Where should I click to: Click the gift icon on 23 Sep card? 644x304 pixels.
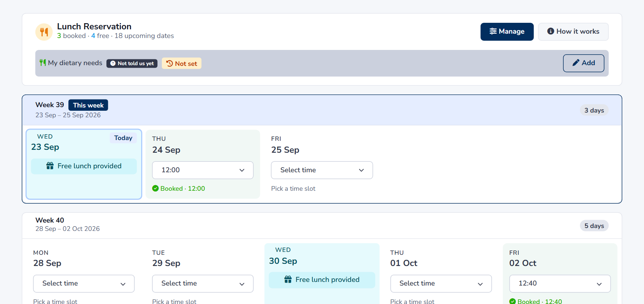pos(50,166)
